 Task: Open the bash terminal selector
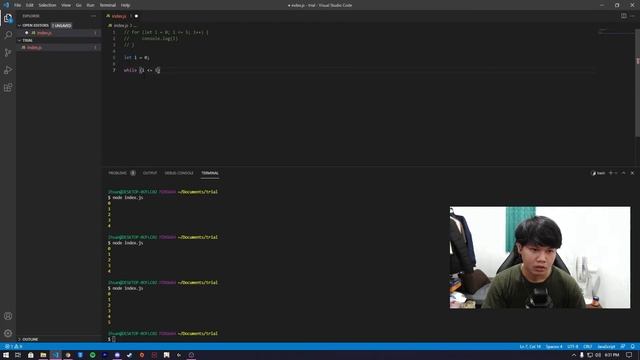598,173
